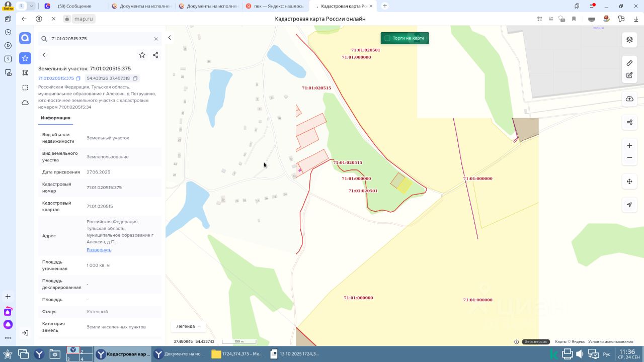Share the current map view
Viewport: 644px width, 362px height.
click(629, 122)
